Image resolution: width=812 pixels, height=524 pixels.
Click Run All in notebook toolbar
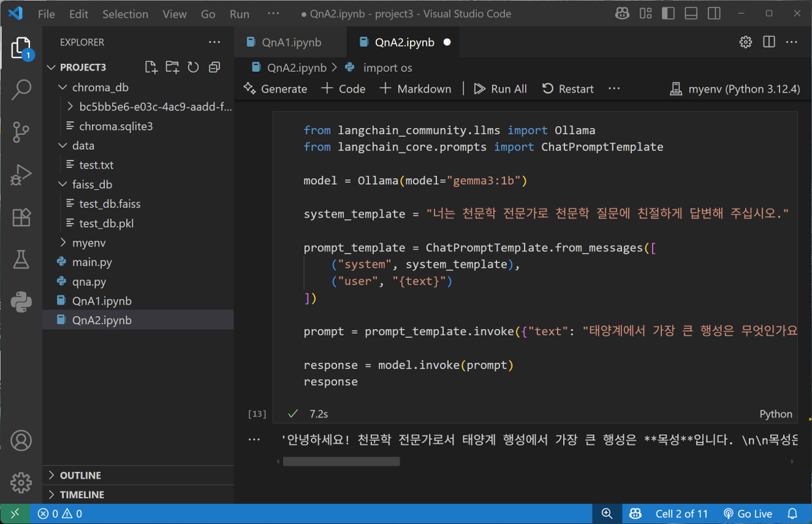click(x=500, y=89)
